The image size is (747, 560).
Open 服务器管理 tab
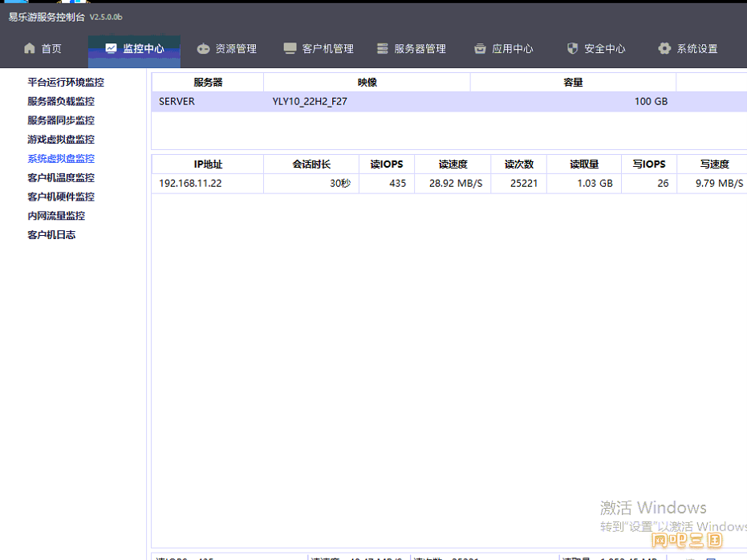click(x=412, y=49)
